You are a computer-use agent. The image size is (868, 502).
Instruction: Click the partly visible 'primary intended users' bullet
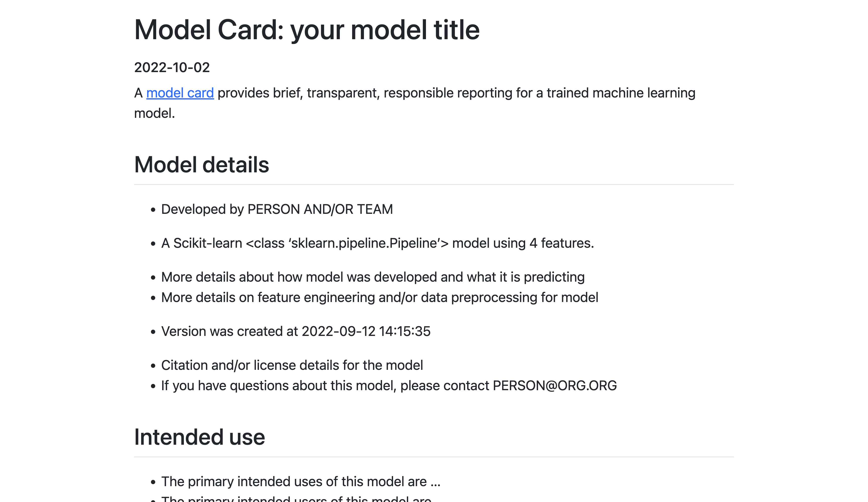click(296, 499)
